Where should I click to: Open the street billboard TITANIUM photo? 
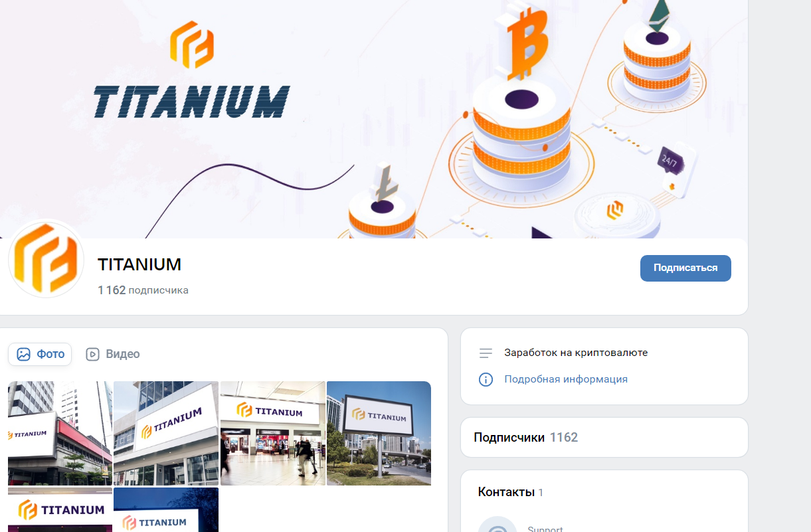[379, 433]
